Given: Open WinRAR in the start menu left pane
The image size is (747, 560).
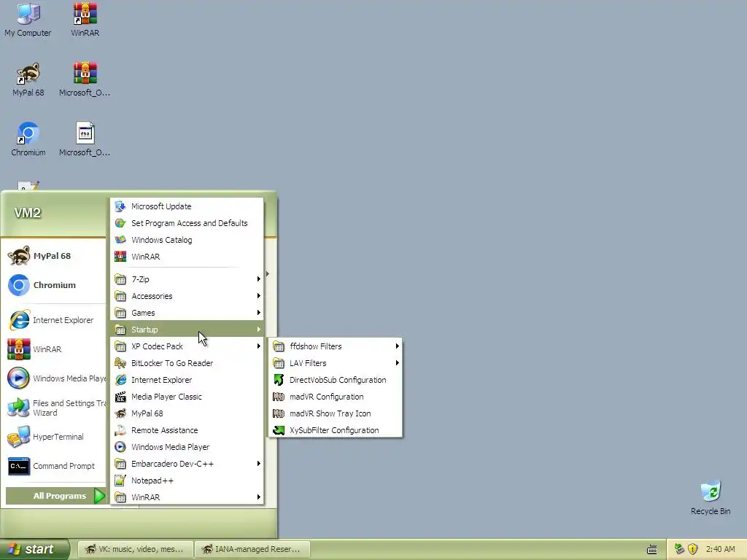Looking at the screenshot, I should (53, 349).
